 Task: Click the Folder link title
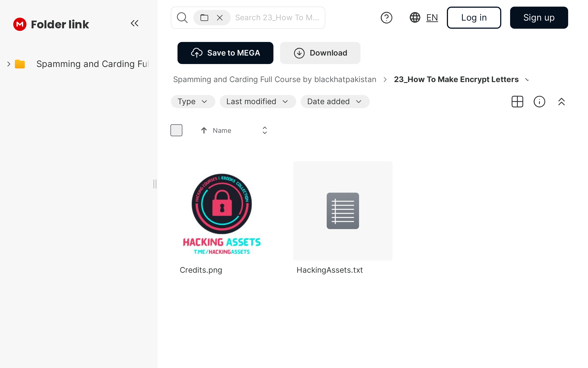pyautogui.click(x=60, y=24)
